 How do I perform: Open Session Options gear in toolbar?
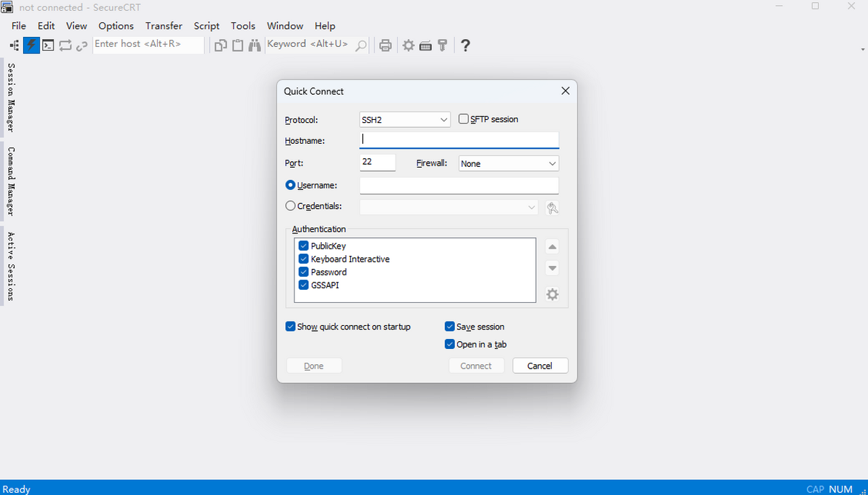[409, 46]
